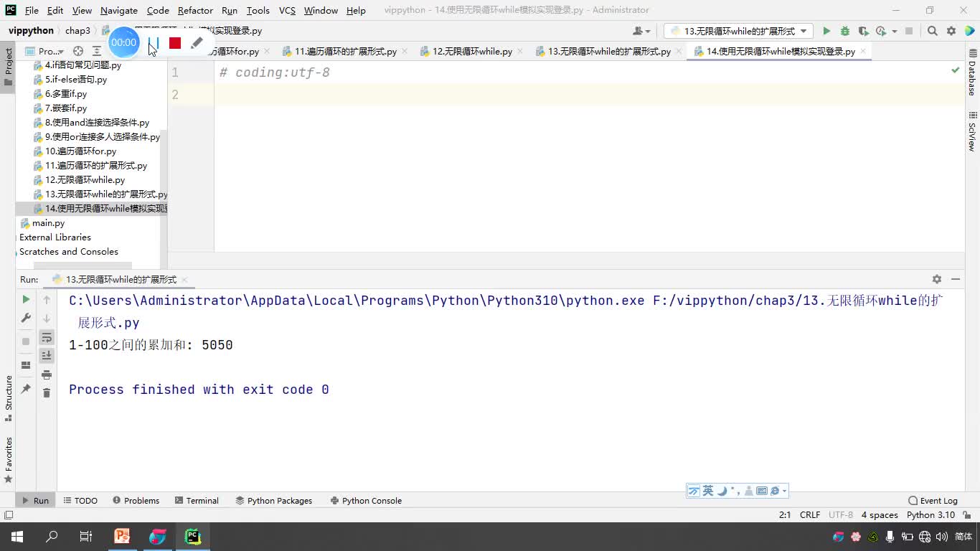Open the wrench settings in Run panel
This screenshot has width=980, height=551.
(x=26, y=318)
